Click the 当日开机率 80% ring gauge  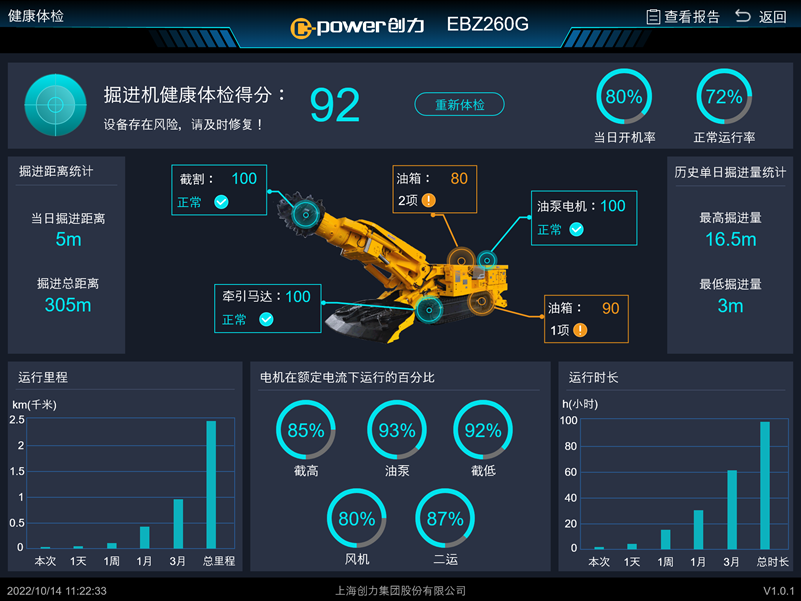pos(624,97)
